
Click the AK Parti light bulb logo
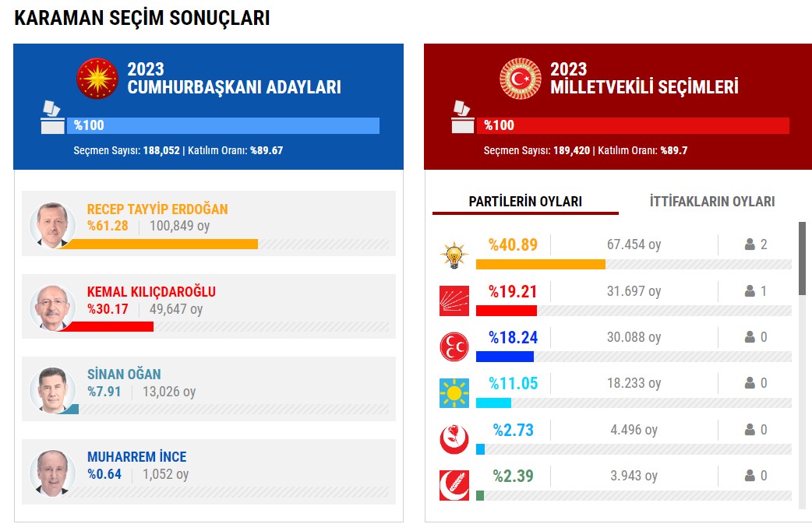point(453,255)
